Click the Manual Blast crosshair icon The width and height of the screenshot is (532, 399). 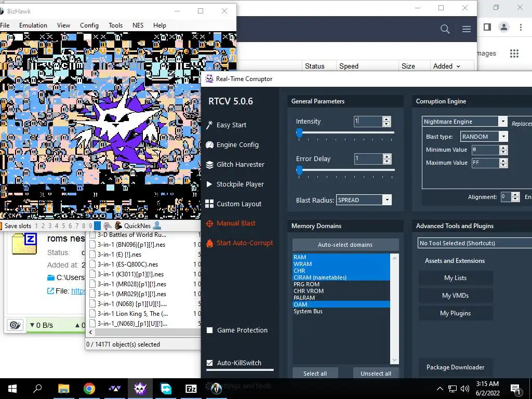pos(209,223)
